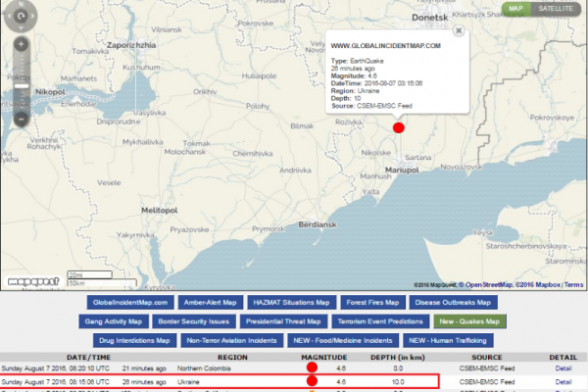Pan map south with down arrow
The width and height of the screenshot is (588, 392).
point(21,25)
